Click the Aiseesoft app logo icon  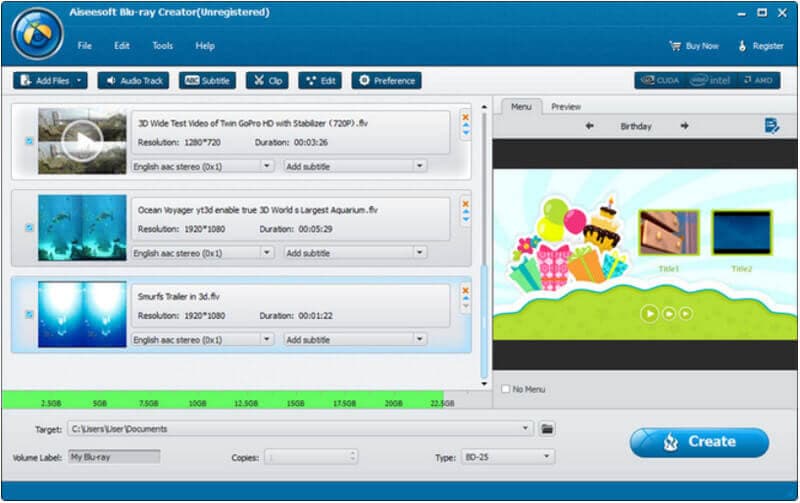click(x=37, y=34)
